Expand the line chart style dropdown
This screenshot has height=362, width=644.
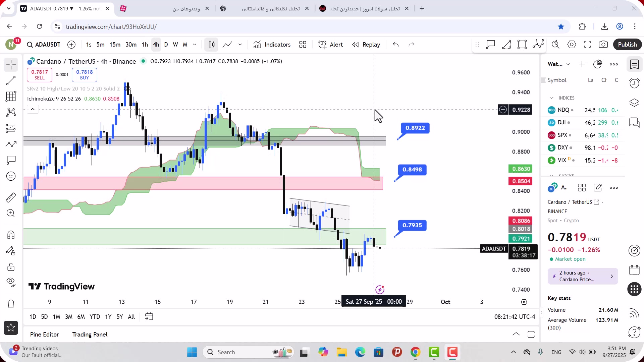click(x=240, y=45)
